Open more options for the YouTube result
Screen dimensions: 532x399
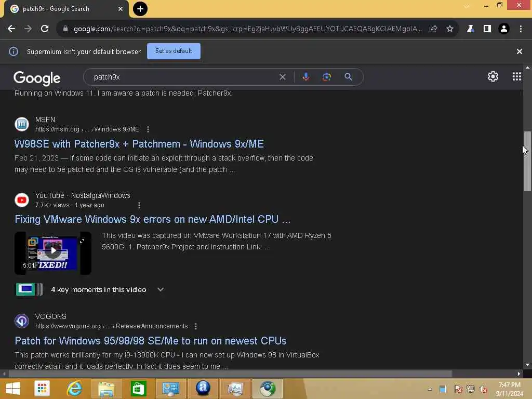(x=139, y=205)
